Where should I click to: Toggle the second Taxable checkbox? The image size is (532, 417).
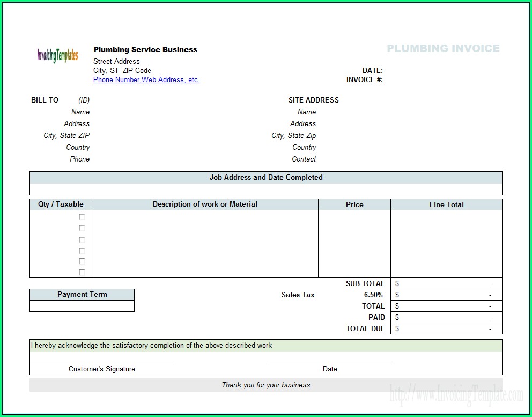(82, 228)
